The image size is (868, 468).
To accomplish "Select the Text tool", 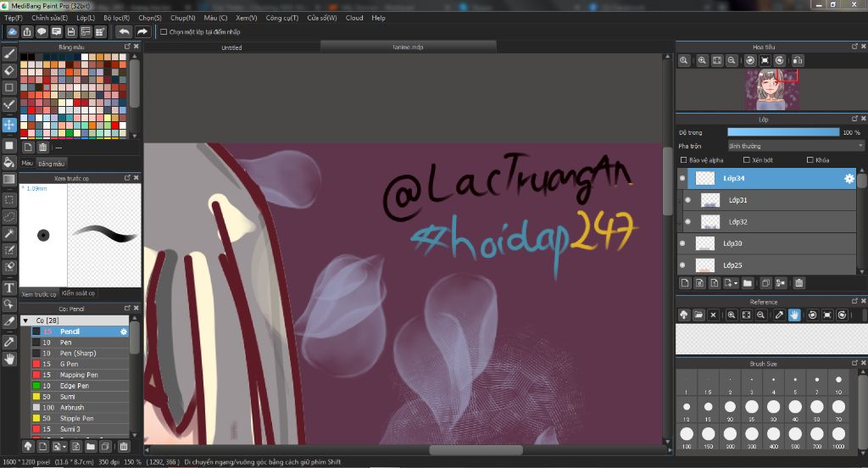I will coord(8,287).
